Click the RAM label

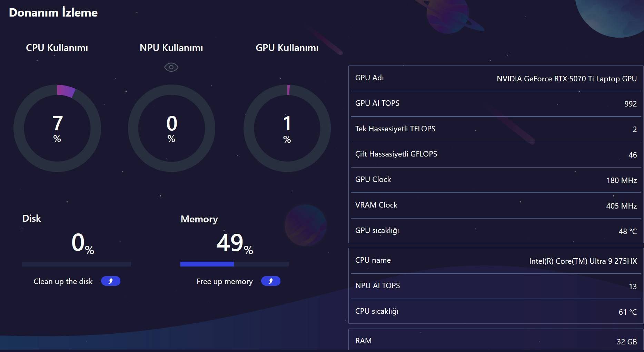364,341
